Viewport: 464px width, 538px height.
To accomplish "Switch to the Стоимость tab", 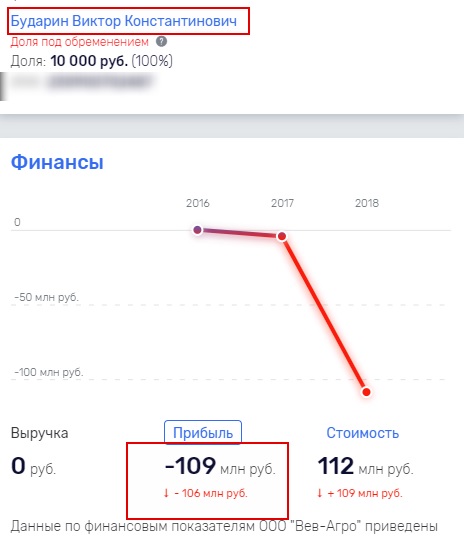I will pyautogui.click(x=362, y=433).
